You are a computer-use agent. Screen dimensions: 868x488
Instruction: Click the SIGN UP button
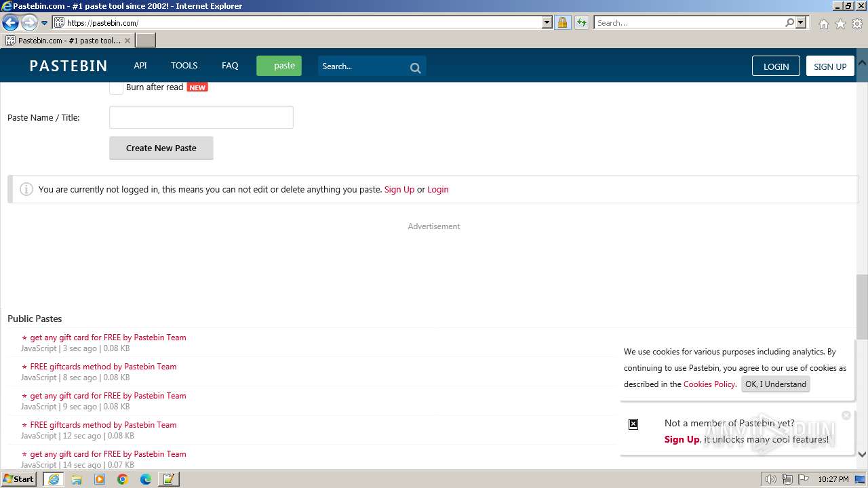(x=830, y=66)
